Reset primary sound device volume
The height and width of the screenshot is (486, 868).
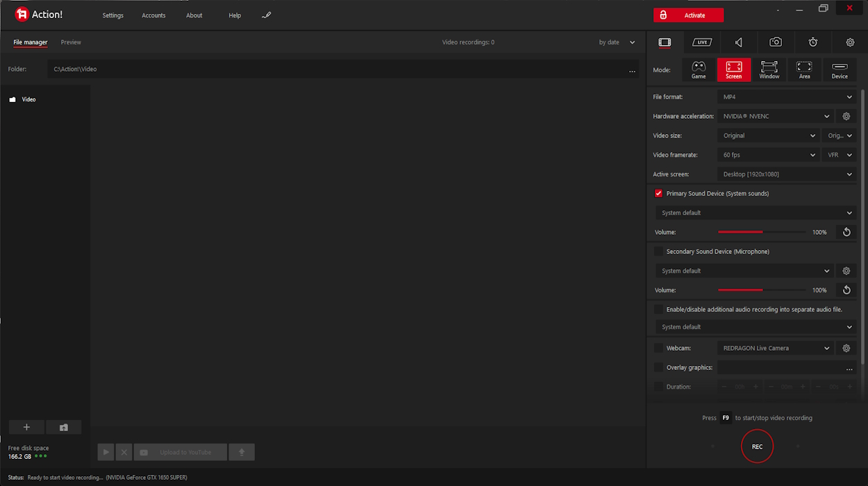(x=846, y=232)
